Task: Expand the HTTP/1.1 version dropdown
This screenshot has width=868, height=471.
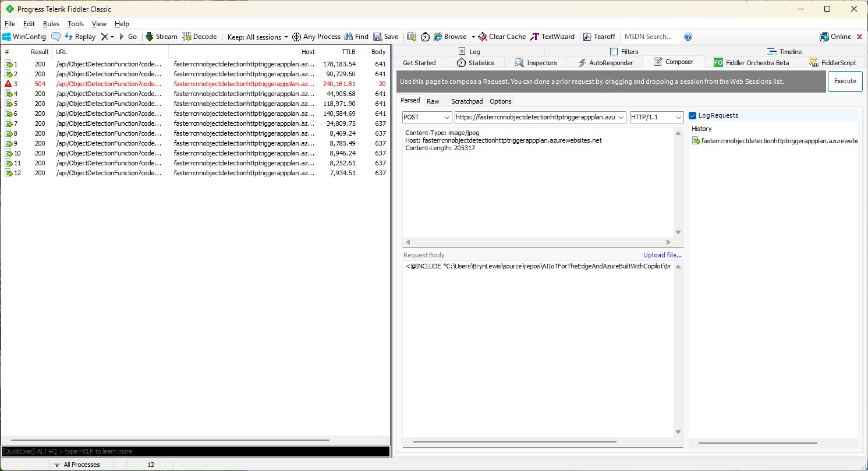Action: 656,117
